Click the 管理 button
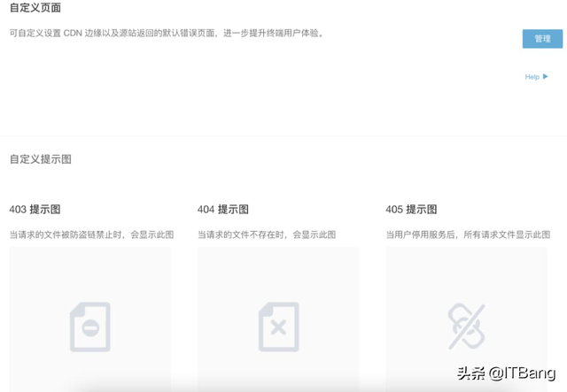This screenshot has height=392, width=567. coord(542,39)
